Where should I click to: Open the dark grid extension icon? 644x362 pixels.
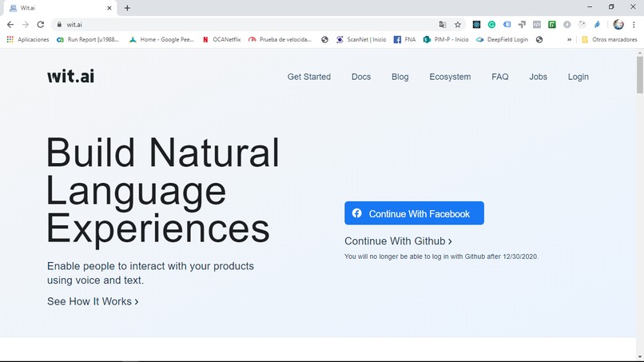476,25
